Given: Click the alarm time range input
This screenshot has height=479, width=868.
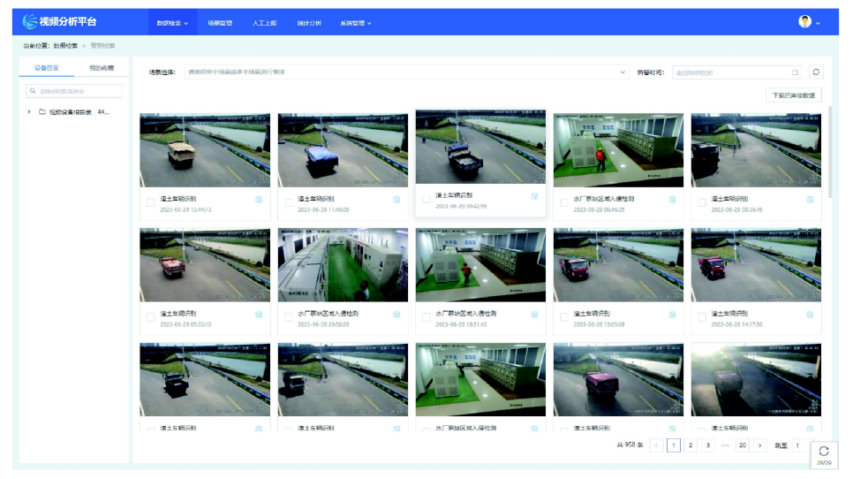Looking at the screenshot, I should [x=736, y=72].
